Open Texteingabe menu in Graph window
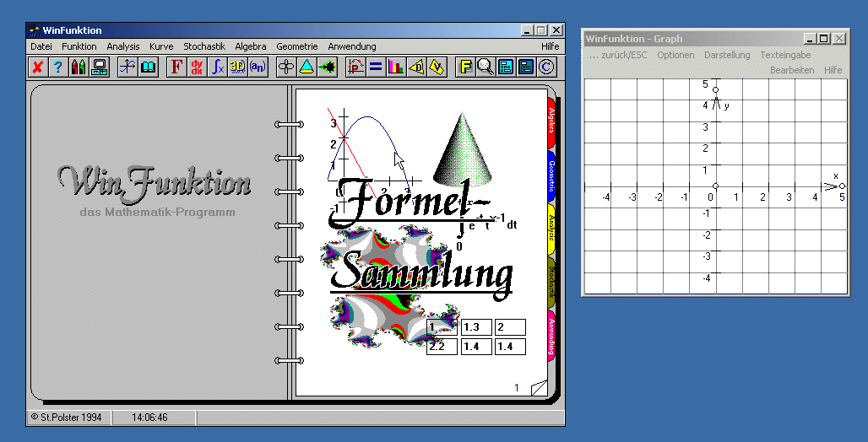868x442 pixels. (x=785, y=55)
